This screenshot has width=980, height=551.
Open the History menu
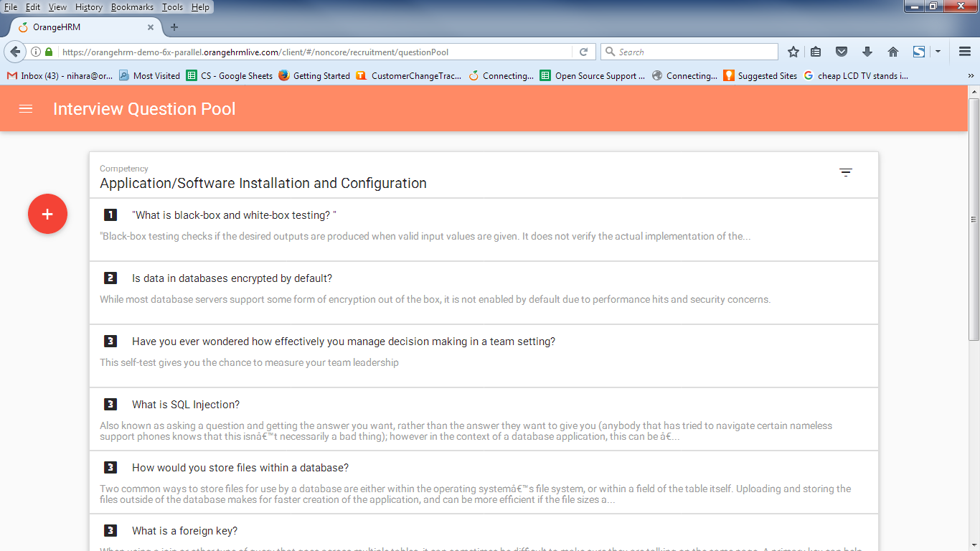click(x=89, y=6)
